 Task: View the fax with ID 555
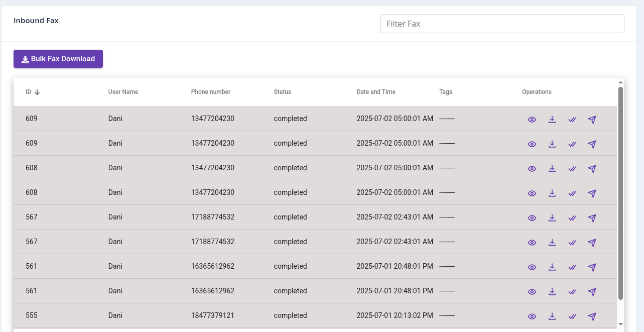point(532,316)
